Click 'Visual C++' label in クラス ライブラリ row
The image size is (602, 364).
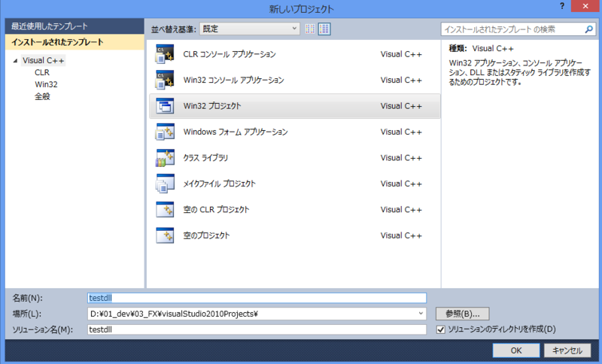pos(401,158)
